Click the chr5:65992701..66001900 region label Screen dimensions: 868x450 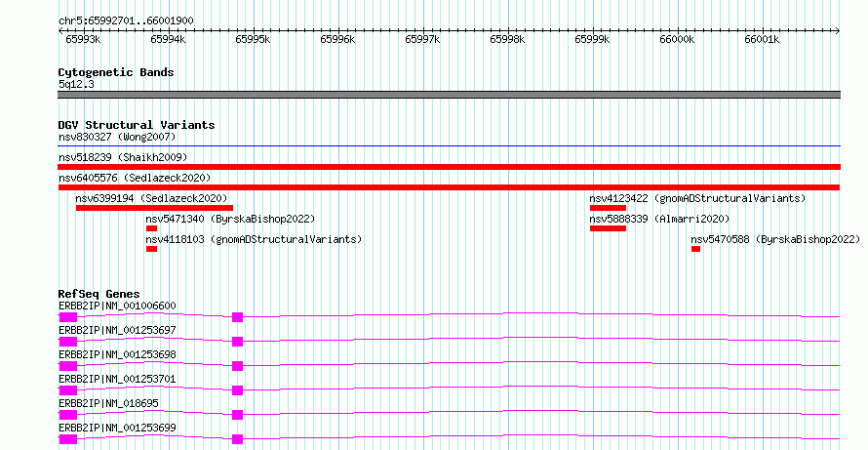126,21
